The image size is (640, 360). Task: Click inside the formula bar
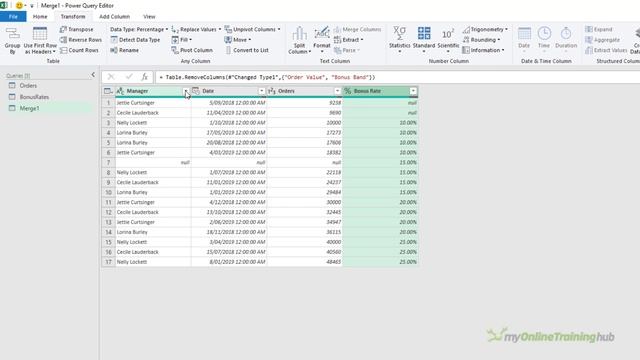[396, 77]
